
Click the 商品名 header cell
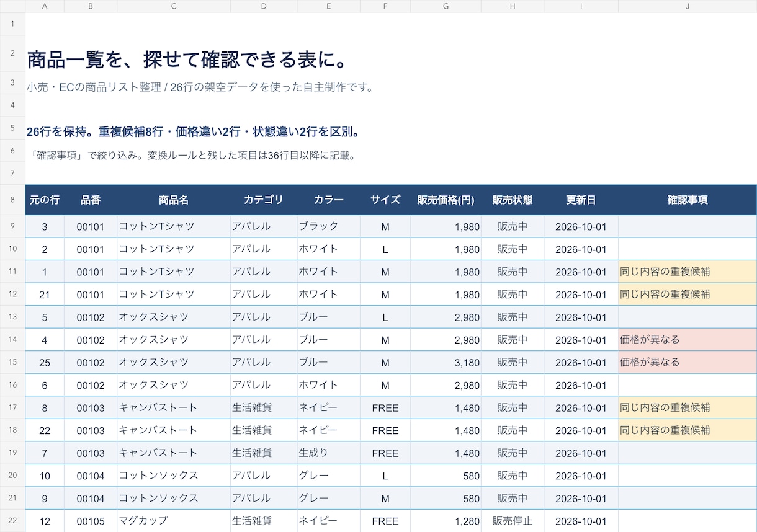(x=174, y=200)
